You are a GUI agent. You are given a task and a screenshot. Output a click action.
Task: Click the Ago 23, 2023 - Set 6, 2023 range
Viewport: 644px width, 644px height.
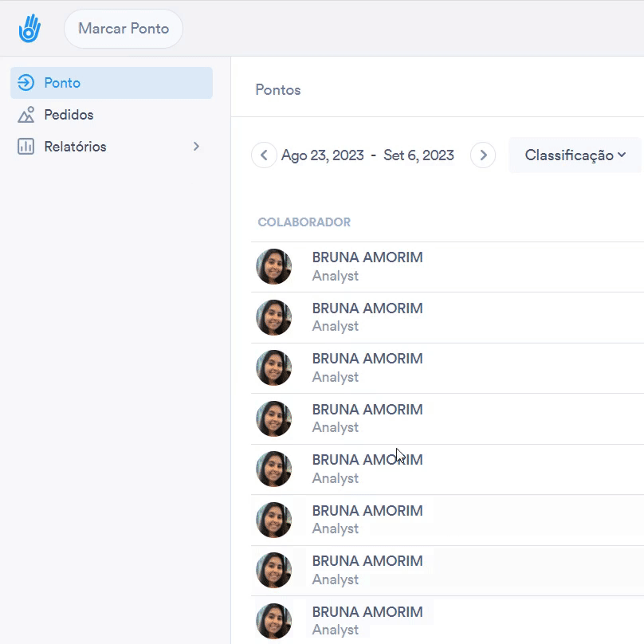[x=367, y=155]
